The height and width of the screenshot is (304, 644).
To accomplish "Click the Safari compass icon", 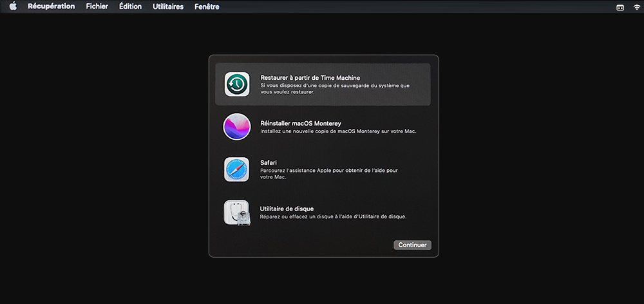I will coord(236,169).
